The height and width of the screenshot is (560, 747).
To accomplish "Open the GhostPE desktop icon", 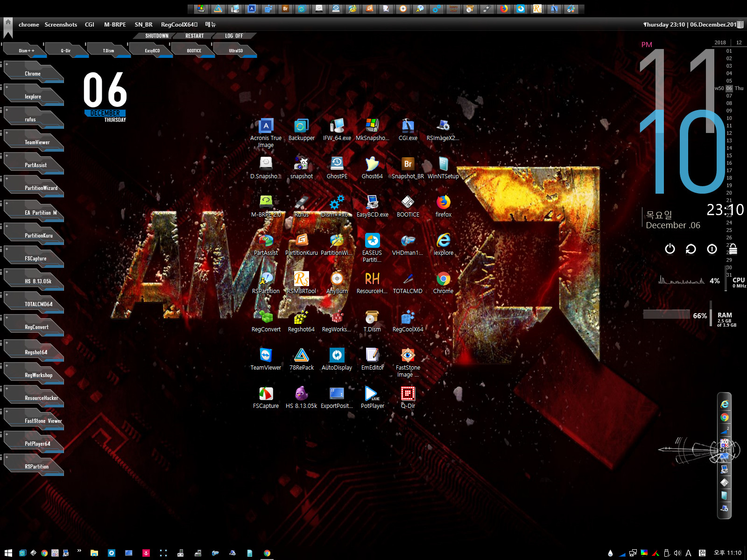I will coord(337,168).
